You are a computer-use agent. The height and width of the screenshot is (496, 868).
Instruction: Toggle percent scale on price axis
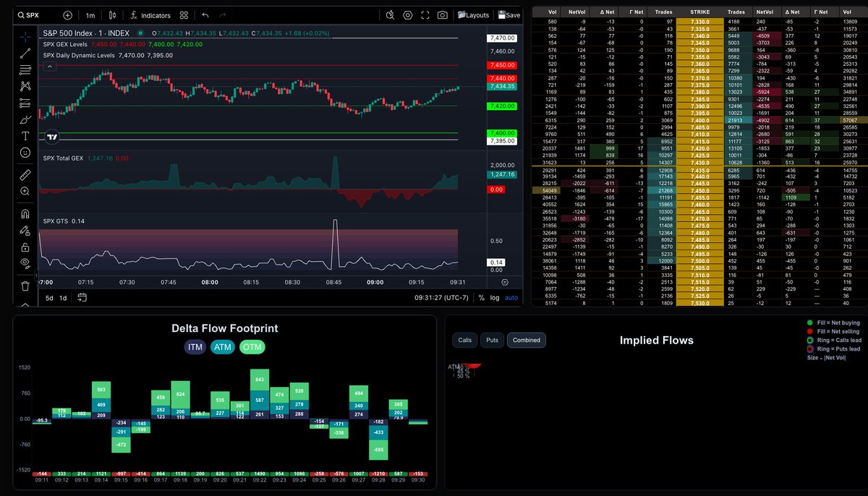click(481, 298)
